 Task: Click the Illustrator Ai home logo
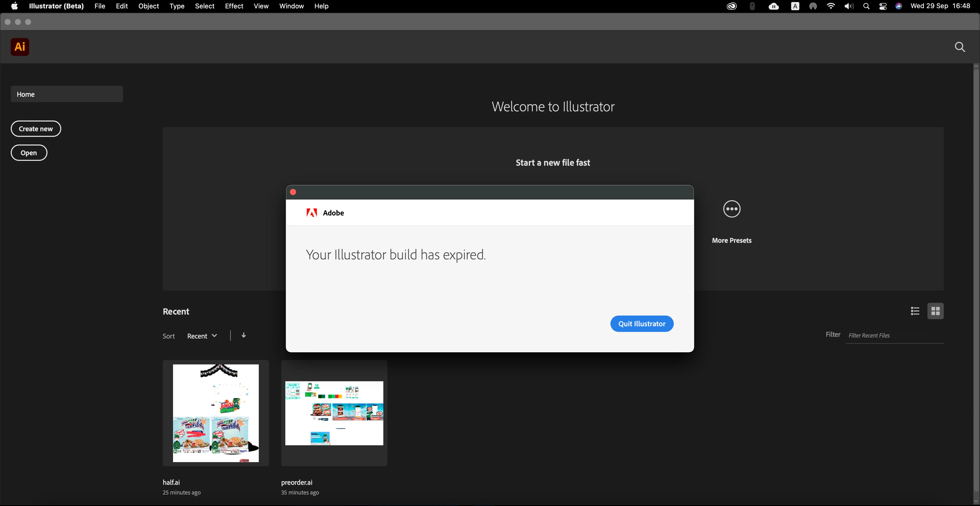(x=20, y=47)
